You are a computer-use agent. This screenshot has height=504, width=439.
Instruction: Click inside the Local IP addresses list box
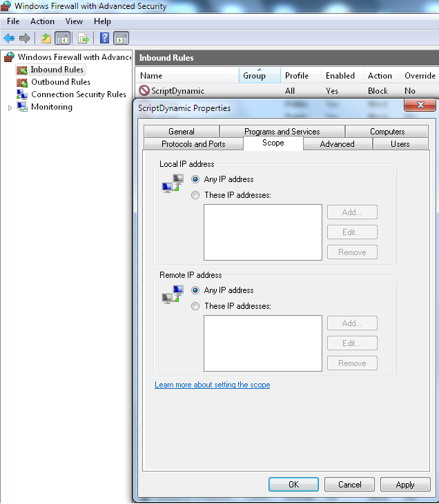pos(262,232)
